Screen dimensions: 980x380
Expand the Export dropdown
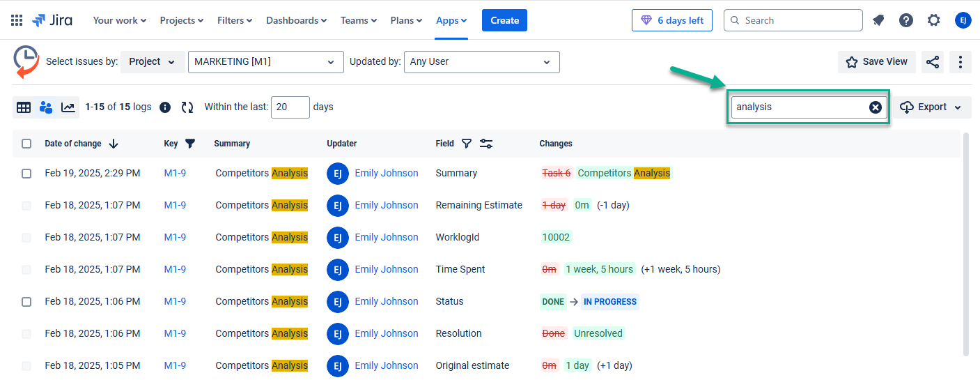click(931, 107)
